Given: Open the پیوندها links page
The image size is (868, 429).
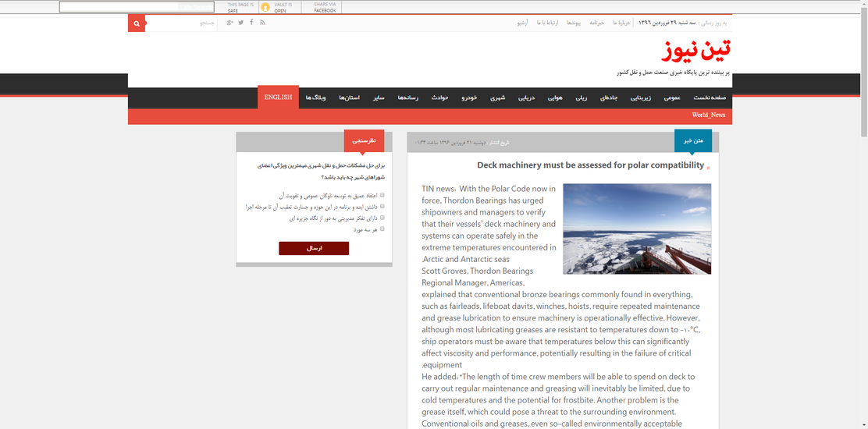Looking at the screenshot, I should point(574,23).
